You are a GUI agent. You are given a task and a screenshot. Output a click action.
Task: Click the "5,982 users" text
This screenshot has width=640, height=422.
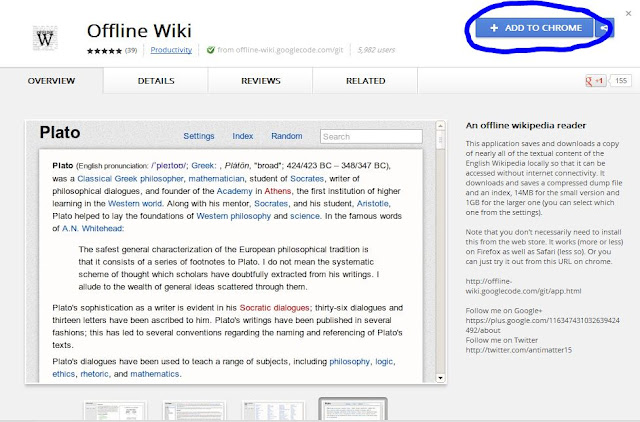(376, 50)
